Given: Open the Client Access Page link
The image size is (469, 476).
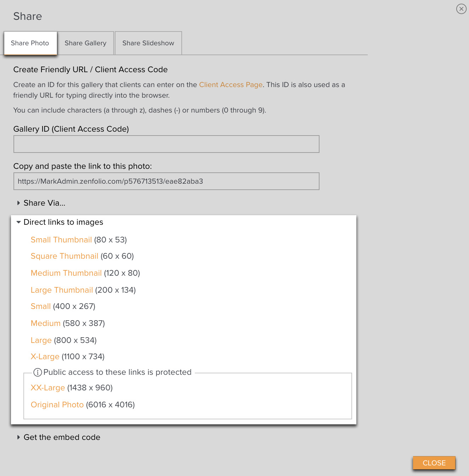Looking at the screenshot, I should [231, 85].
